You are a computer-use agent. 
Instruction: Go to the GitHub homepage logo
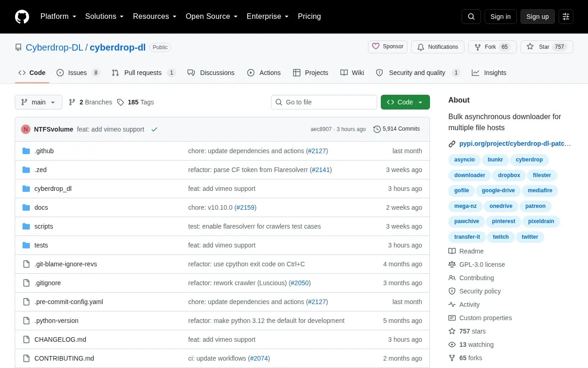click(22, 17)
